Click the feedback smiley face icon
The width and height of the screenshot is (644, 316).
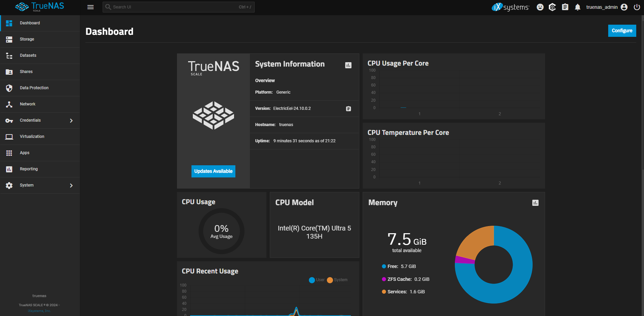[x=540, y=7]
